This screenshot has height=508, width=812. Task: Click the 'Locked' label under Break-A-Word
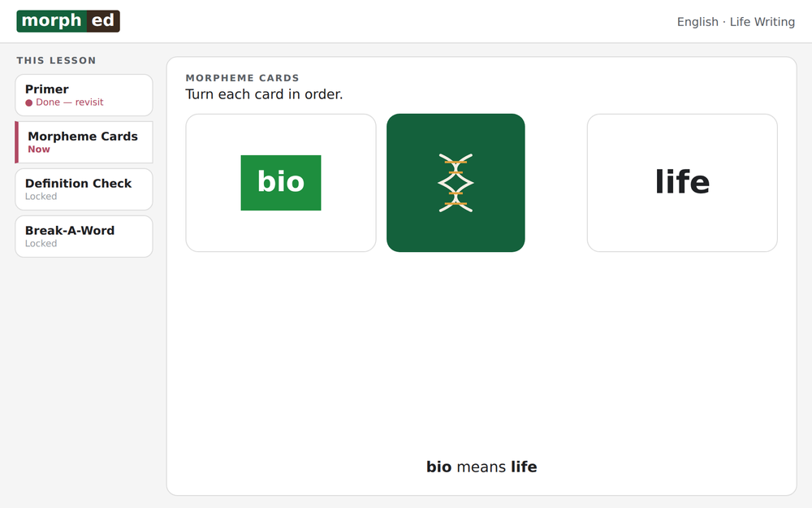41,244
